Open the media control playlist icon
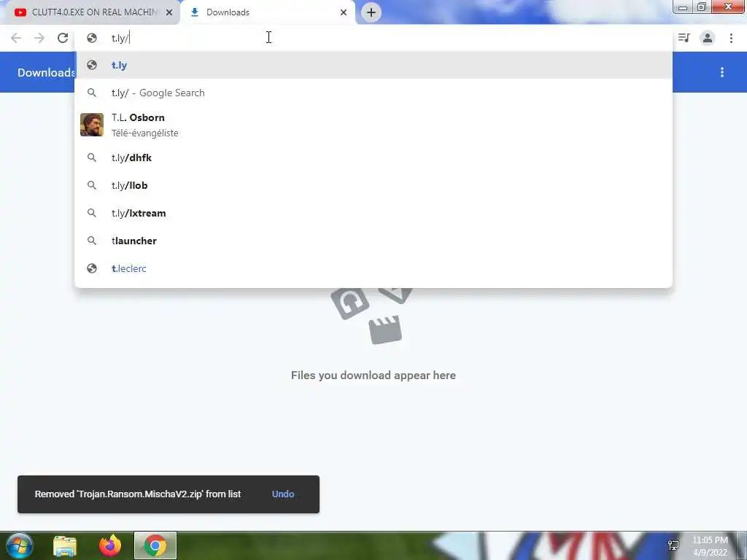The image size is (747, 560). tap(684, 38)
